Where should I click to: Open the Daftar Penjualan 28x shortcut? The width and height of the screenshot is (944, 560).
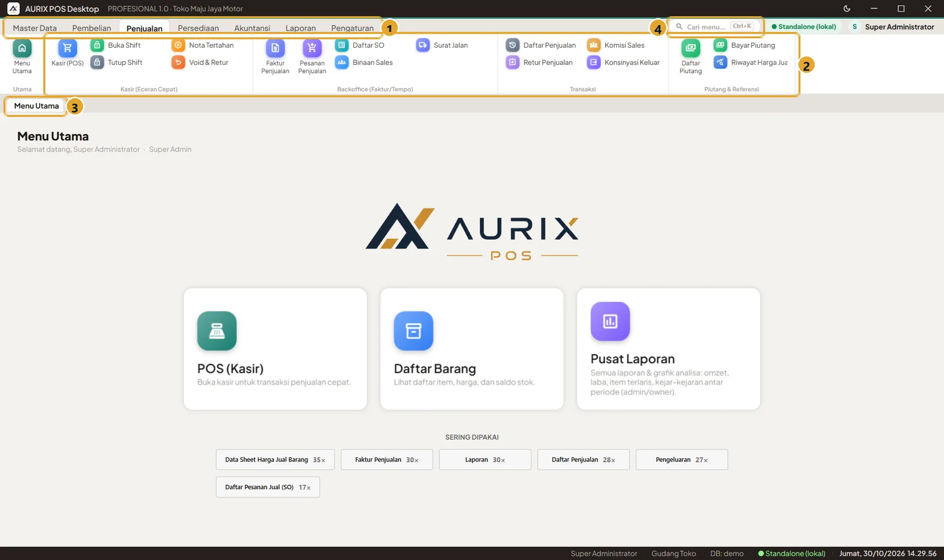tap(584, 460)
